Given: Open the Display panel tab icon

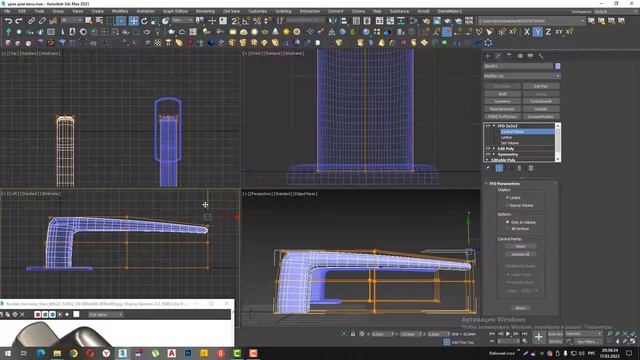Looking at the screenshot, I should tap(530, 56).
